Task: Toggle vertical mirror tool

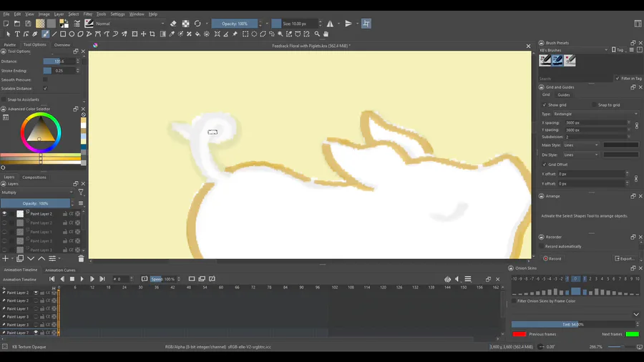Action: pyautogui.click(x=348, y=24)
